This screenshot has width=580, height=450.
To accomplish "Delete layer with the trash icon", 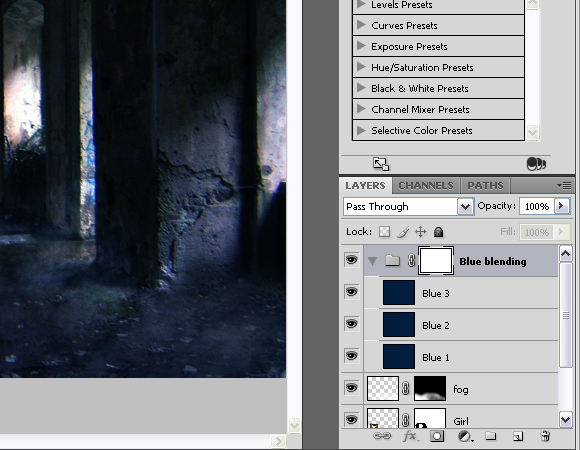I will (545, 436).
